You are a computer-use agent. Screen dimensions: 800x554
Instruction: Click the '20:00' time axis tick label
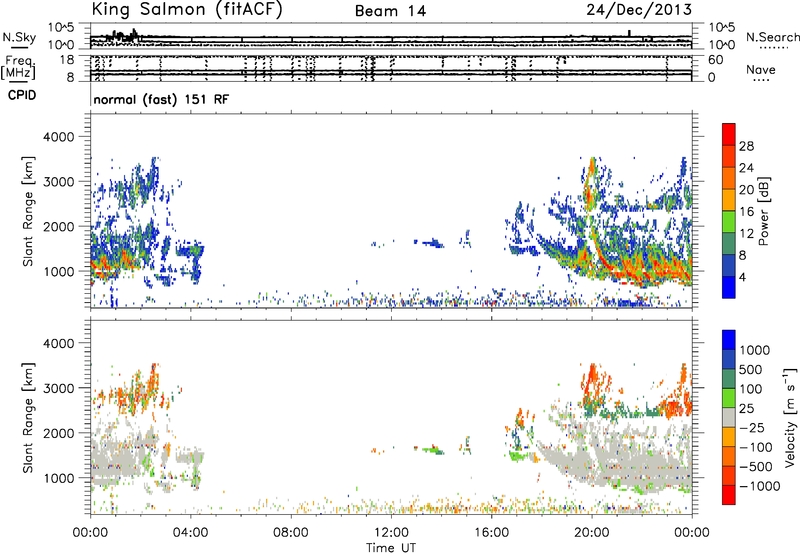tap(591, 533)
